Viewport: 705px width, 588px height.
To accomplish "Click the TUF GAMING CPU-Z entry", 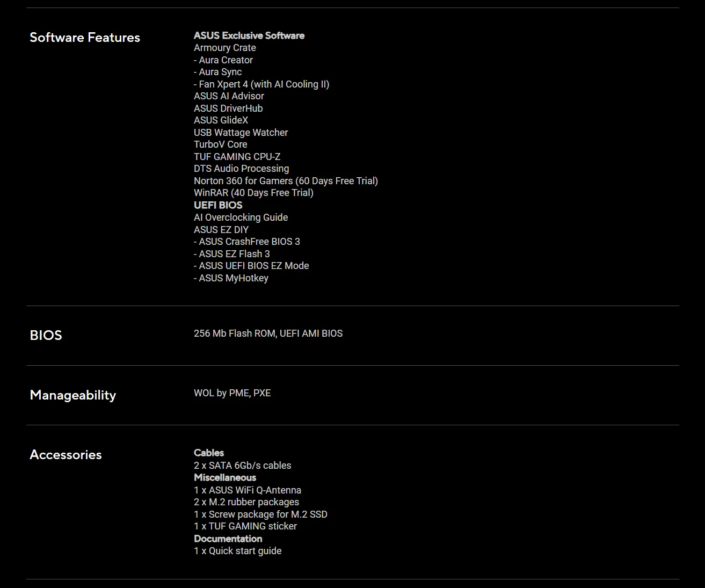I will [x=237, y=157].
